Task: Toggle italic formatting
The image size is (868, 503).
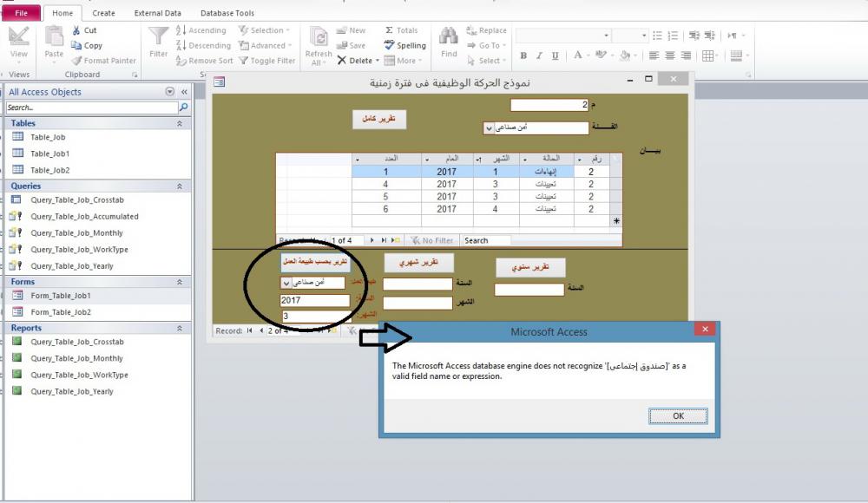Action: point(539,56)
